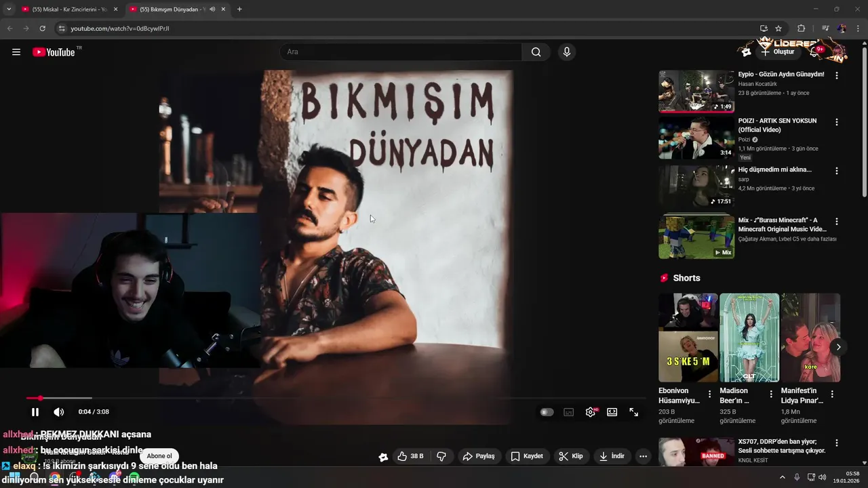Show the next Shorts with the arrow
The height and width of the screenshot is (488, 868).
click(x=838, y=347)
